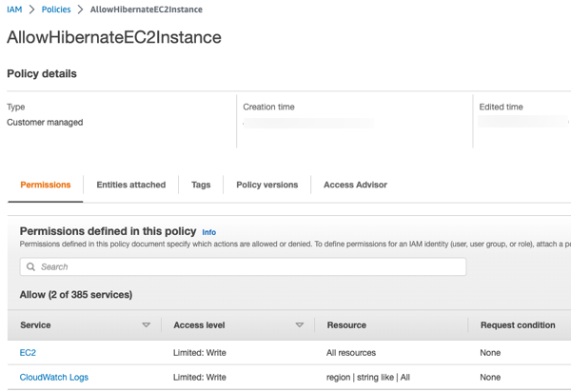Viewport: 571px width, 392px height.
Task: Click the search magnifier icon
Action: click(30, 267)
